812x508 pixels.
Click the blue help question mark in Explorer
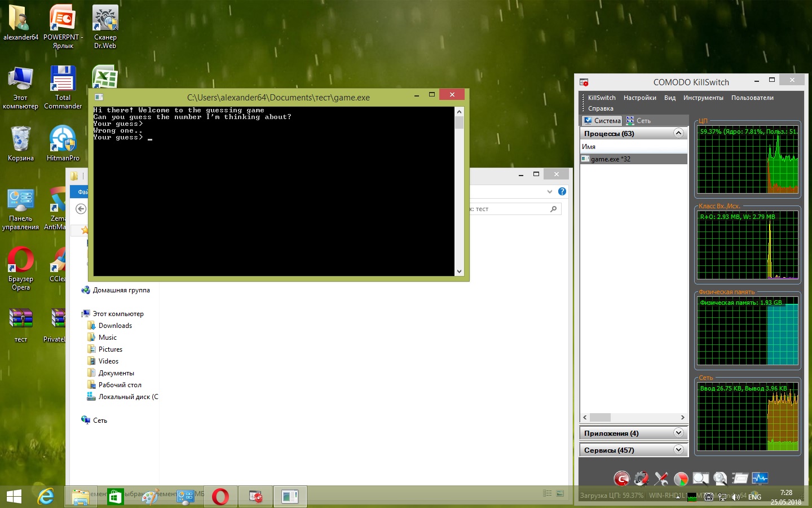[562, 191]
